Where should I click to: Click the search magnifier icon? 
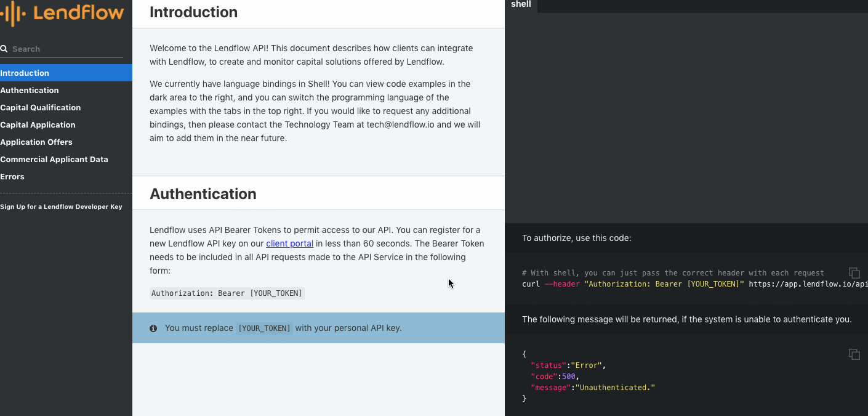tap(4, 49)
